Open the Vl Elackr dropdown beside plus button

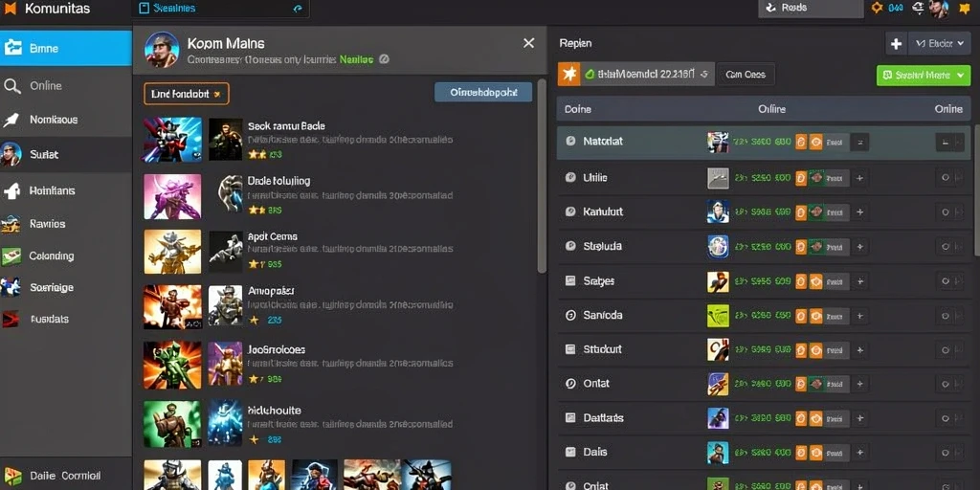click(940, 43)
